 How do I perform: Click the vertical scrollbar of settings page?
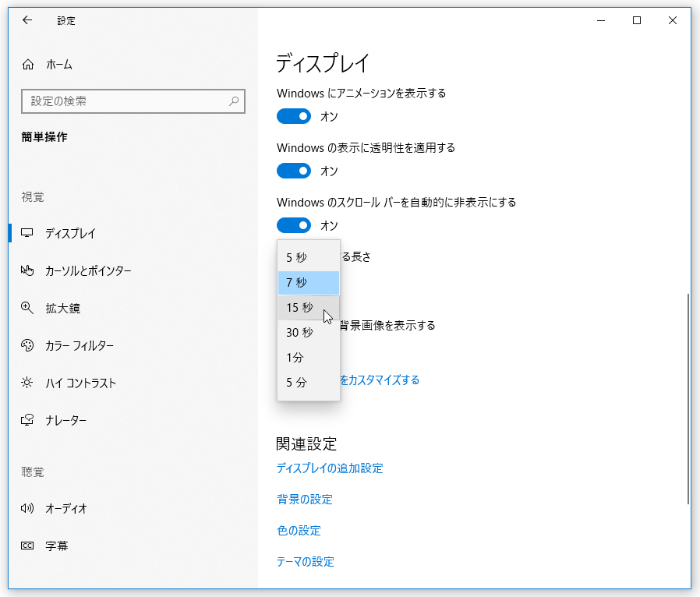pyautogui.click(x=688, y=399)
